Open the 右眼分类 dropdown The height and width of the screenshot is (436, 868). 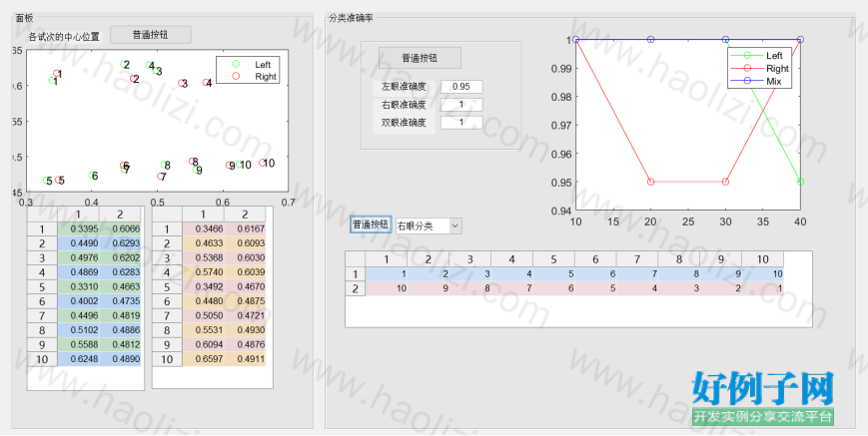(429, 225)
